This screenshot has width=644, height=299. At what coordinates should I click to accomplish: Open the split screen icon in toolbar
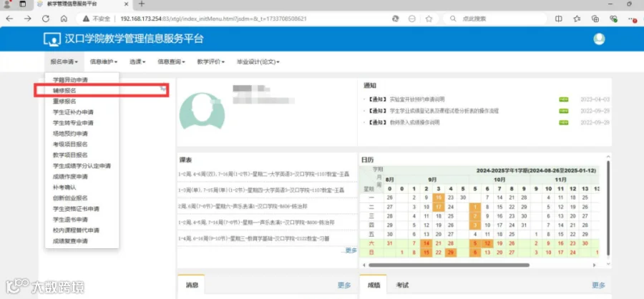[x=559, y=19]
